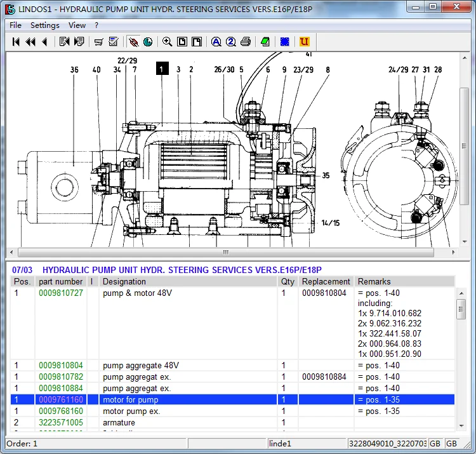The height and width of the screenshot is (454, 476).
Task: Open the File menu
Action: coord(15,25)
